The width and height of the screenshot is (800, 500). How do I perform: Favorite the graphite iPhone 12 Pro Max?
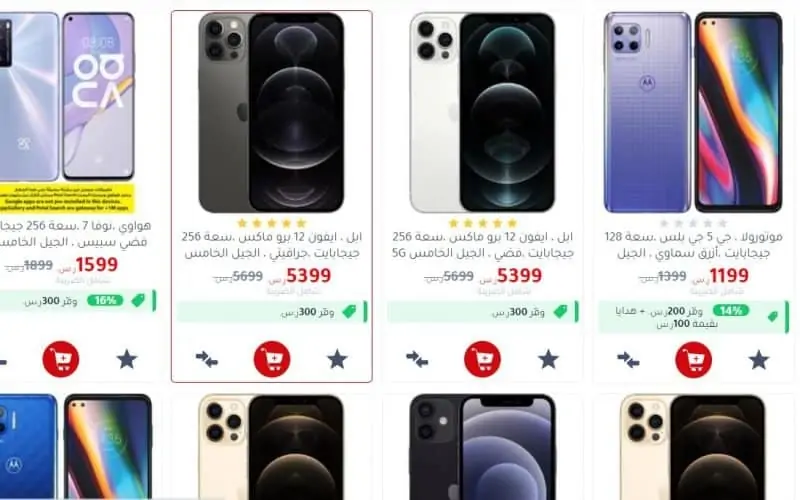click(337, 359)
